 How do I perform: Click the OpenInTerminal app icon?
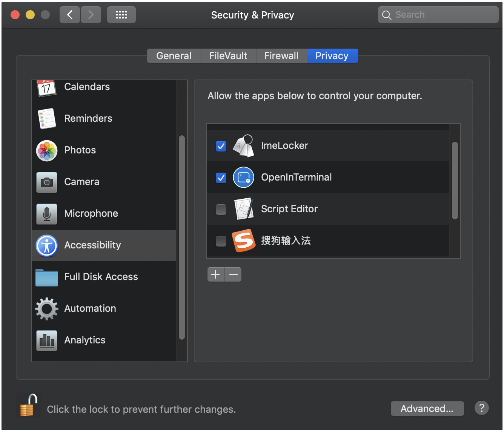[244, 177]
